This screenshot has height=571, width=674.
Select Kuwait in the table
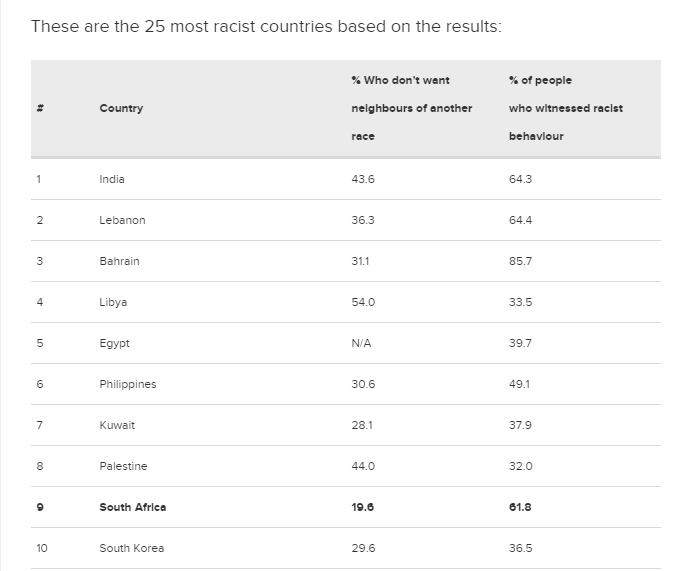click(x=117, y=425)
